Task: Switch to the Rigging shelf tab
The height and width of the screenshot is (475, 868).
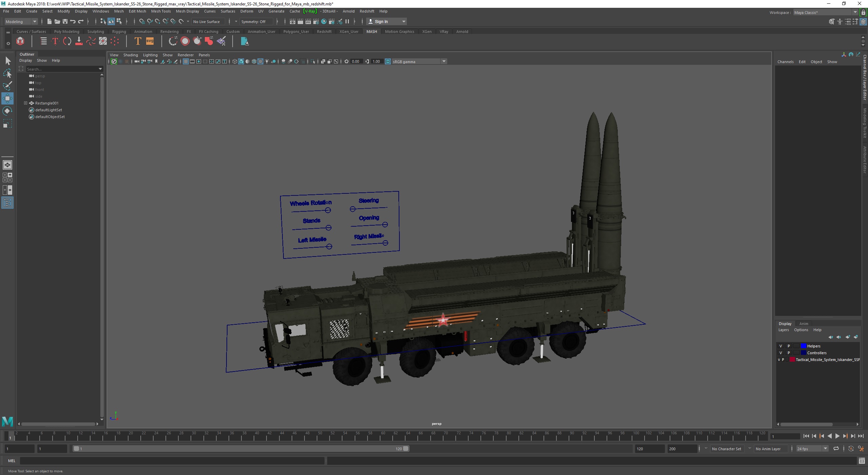Action: (x=119, y=32)
